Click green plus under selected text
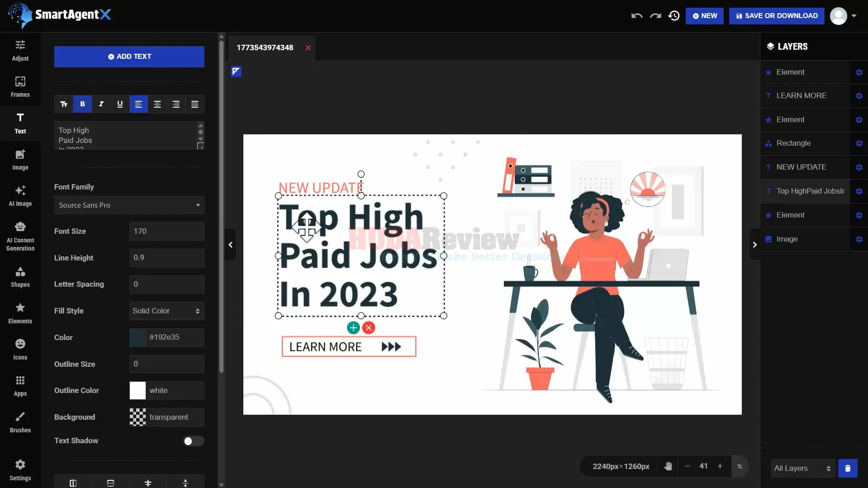Viewport: 868px width, 488px height. pyautogui.click(x=353, y=328)
